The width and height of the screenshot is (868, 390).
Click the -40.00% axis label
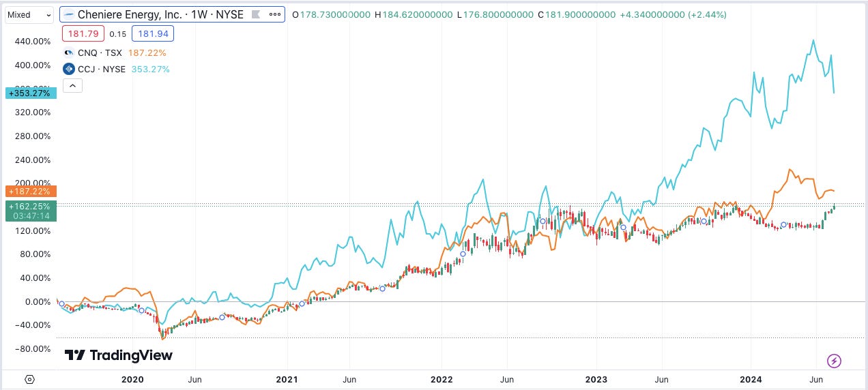[33, 325]
